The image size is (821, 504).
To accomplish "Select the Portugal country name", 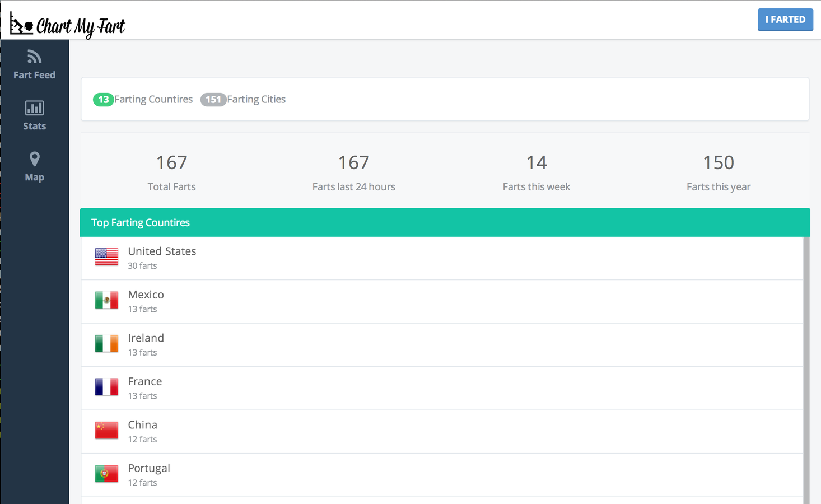I will [x=149, y=468].
